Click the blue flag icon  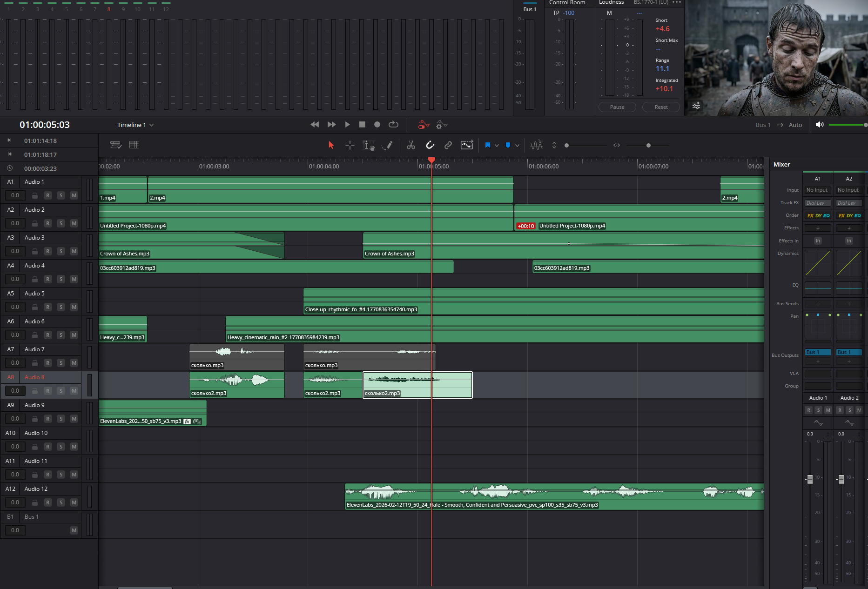pyautogui.click(x=487, y=145)
